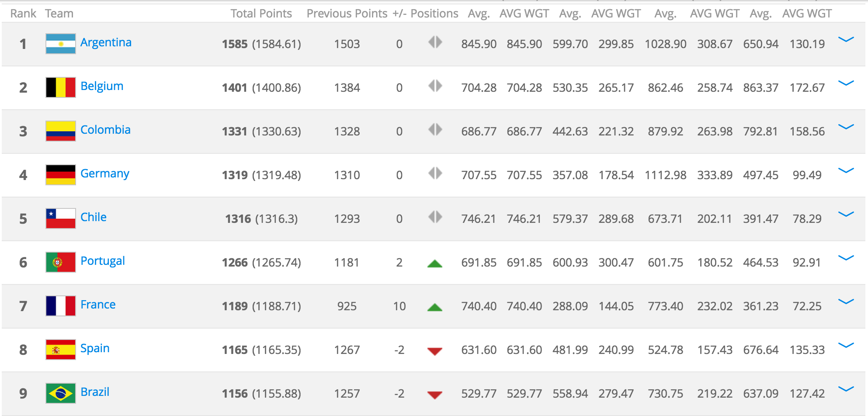Image resolution: width=868 pixels, height=416 pixels.
Task: Click Argentina's unchanged position indicator icon
Action: coord(435,42)
